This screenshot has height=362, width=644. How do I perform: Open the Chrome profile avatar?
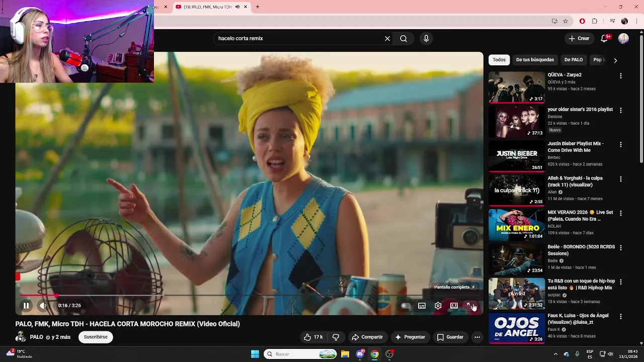click(x=624, y=21)
